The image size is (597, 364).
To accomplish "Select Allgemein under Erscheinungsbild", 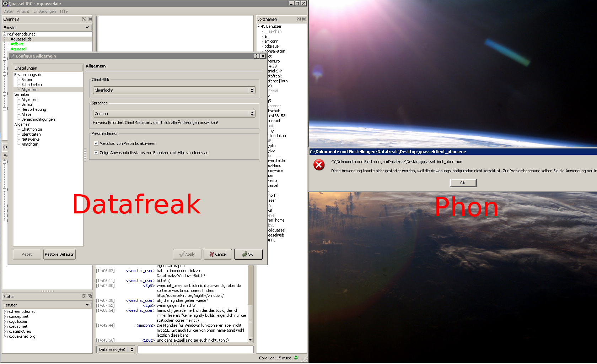I will coord(29,89).
